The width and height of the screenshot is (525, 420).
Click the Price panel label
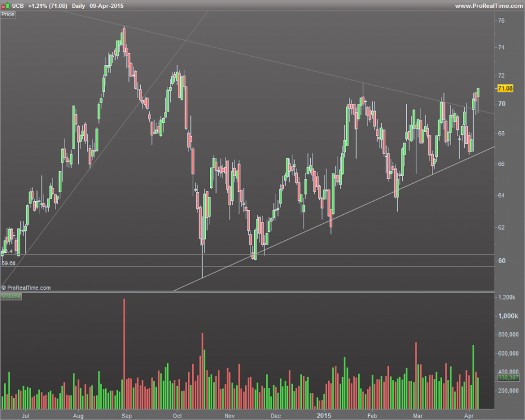pyautogui.click(x=8, y=14)
